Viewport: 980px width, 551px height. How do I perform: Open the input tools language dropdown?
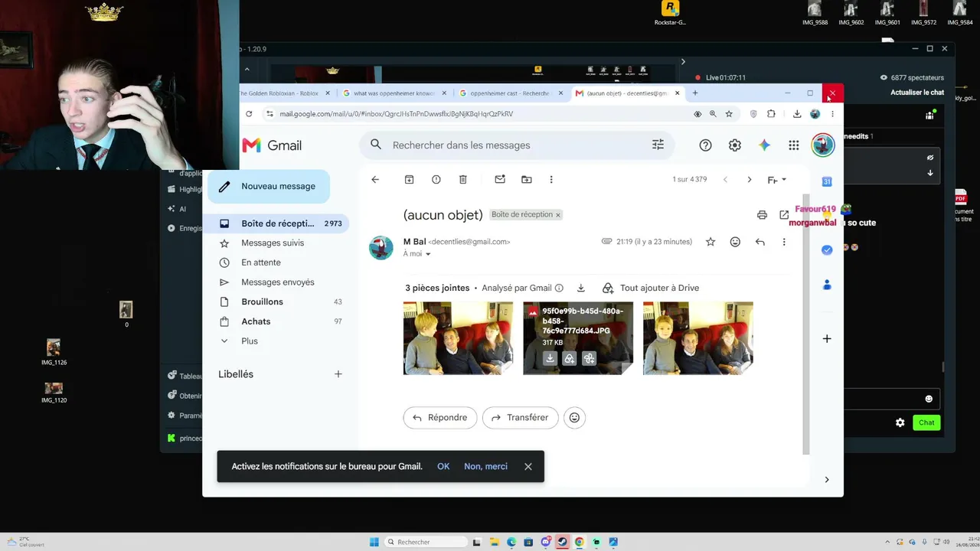[x=777, y=180]
